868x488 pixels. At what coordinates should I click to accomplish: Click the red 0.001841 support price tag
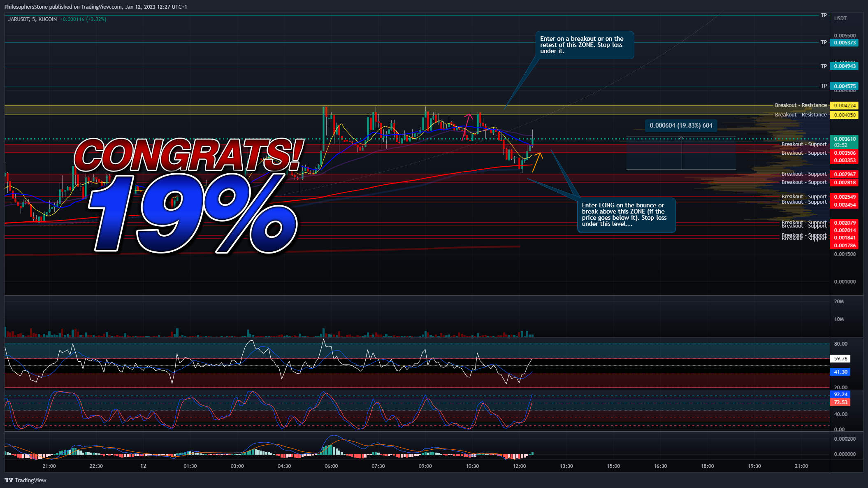pyautogui.click(x=844, y=238)
